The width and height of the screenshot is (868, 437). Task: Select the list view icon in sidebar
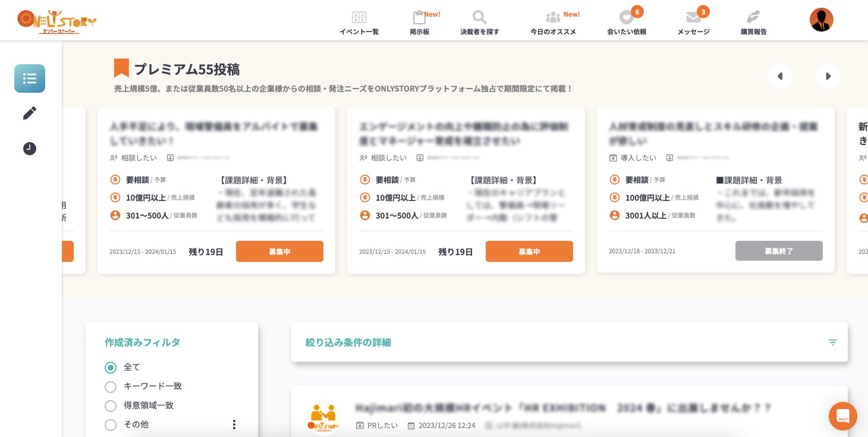pos(30,78)
